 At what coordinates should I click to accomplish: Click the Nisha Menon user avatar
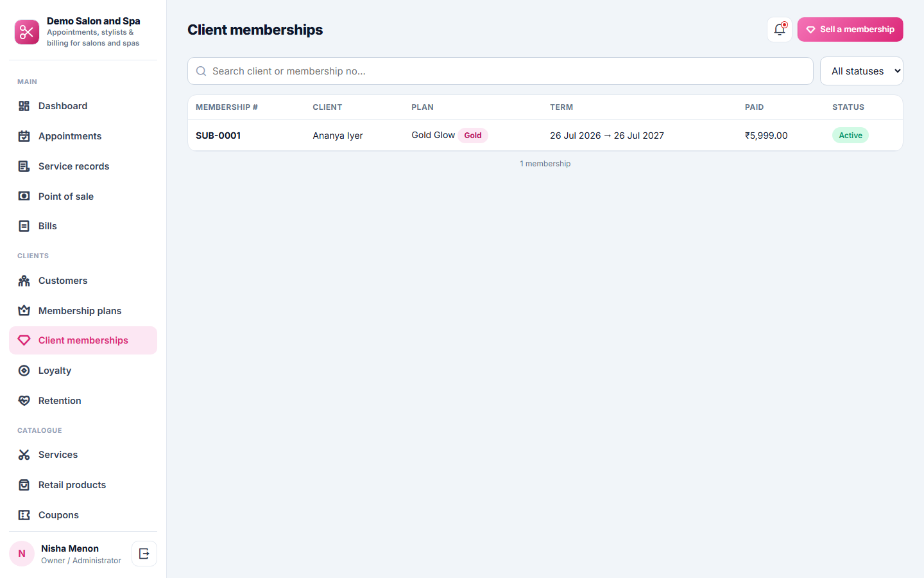pyautogui.click(x=22, y=554)
